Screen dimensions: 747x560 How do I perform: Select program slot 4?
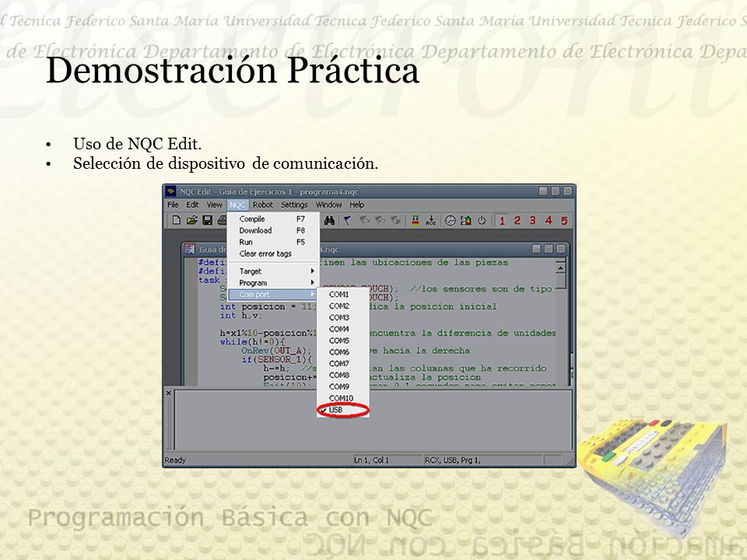549,220
